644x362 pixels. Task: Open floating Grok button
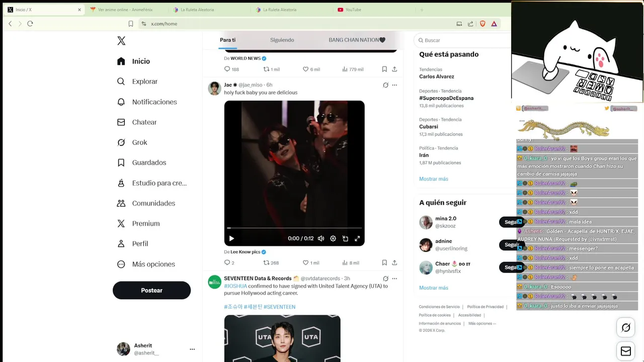click(626, 328)
